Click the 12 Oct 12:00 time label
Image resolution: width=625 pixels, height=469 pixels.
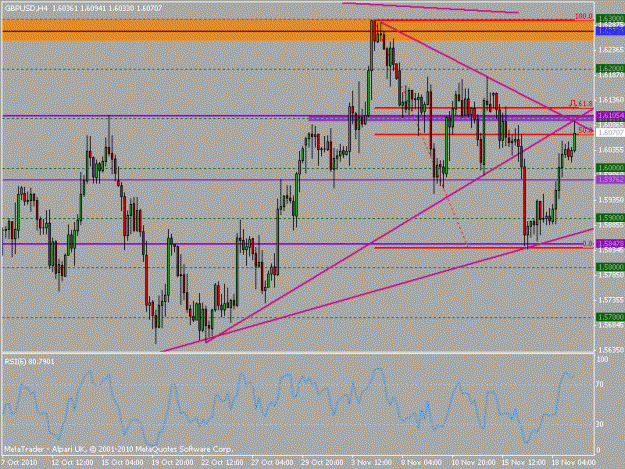(x=72, y=463)
